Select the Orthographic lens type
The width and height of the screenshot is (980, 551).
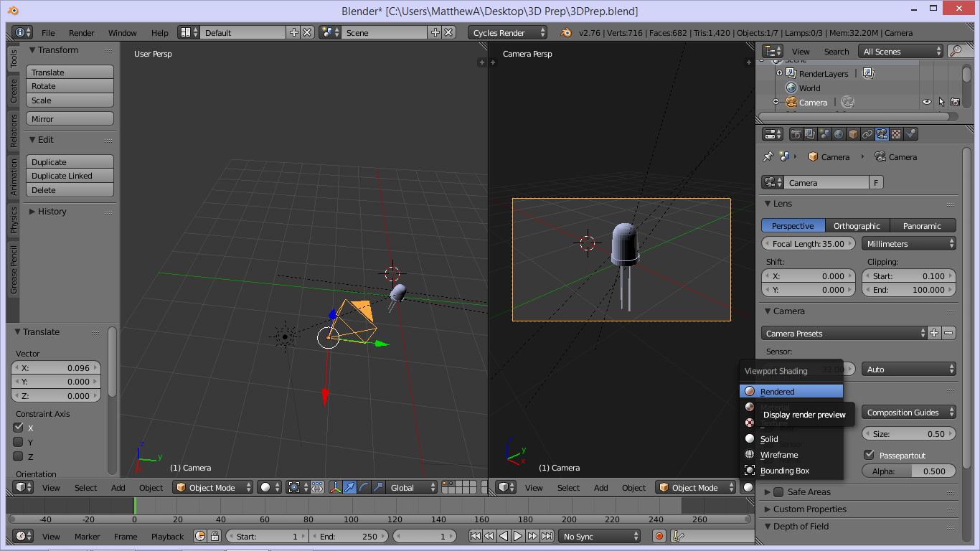857,225
